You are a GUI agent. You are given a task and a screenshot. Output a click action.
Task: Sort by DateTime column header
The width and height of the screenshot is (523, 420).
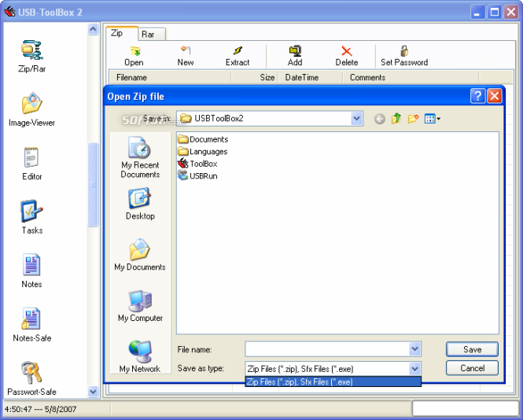coord(310,77)
